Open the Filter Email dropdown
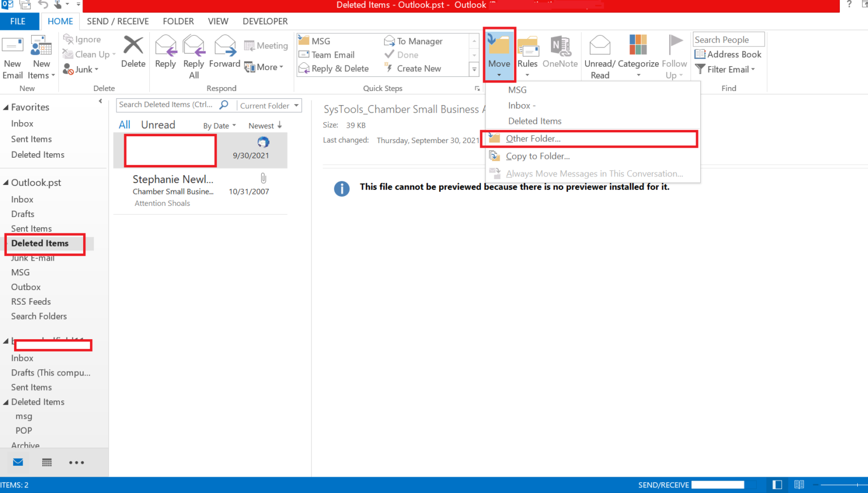This screenshot has width=868, height=493. [725, 69]
